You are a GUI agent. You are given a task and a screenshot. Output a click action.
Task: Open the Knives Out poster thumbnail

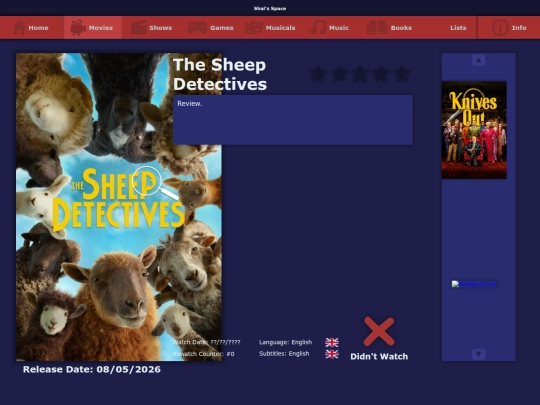click(474, 130)
